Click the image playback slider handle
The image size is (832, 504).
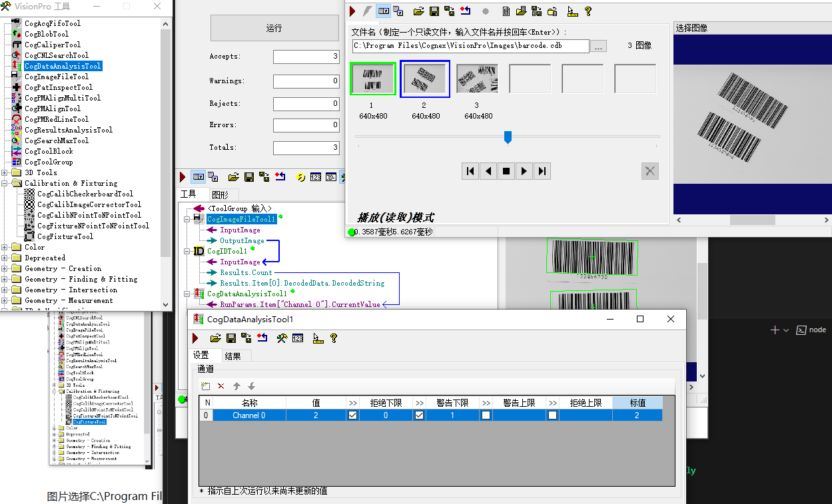point(508,137)
